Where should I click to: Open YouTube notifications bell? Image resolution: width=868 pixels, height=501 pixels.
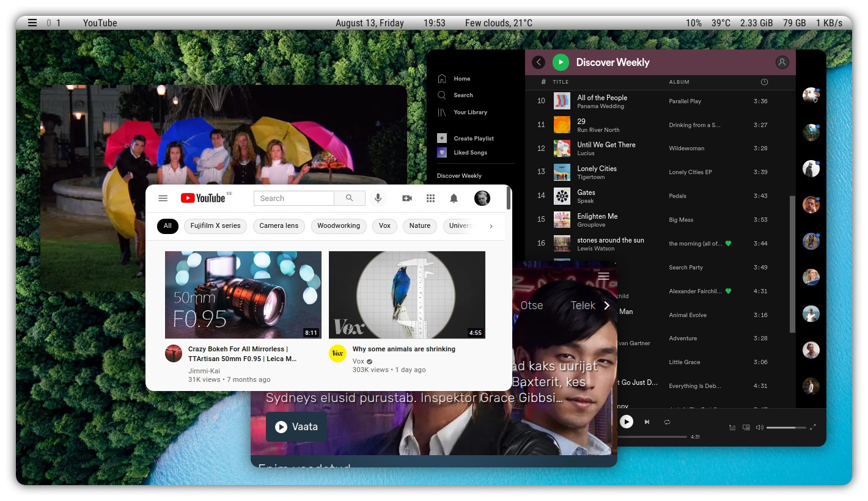[454, 198]
